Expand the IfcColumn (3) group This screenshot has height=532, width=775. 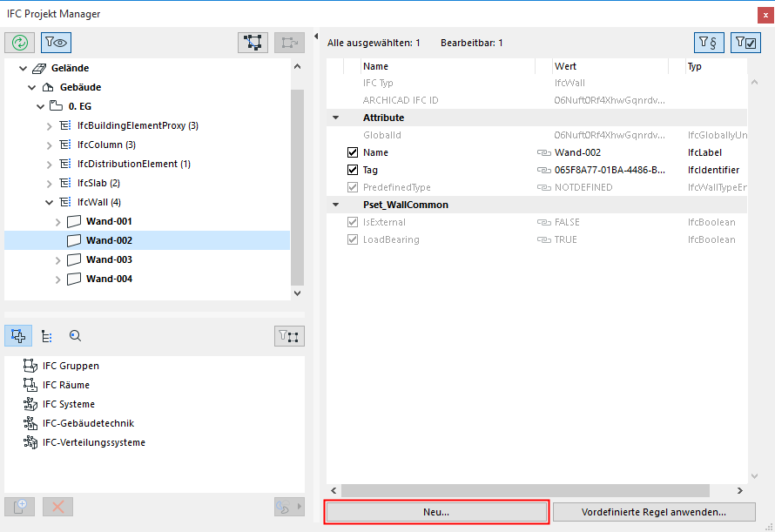pyautogui.click(x=49, y=145)
